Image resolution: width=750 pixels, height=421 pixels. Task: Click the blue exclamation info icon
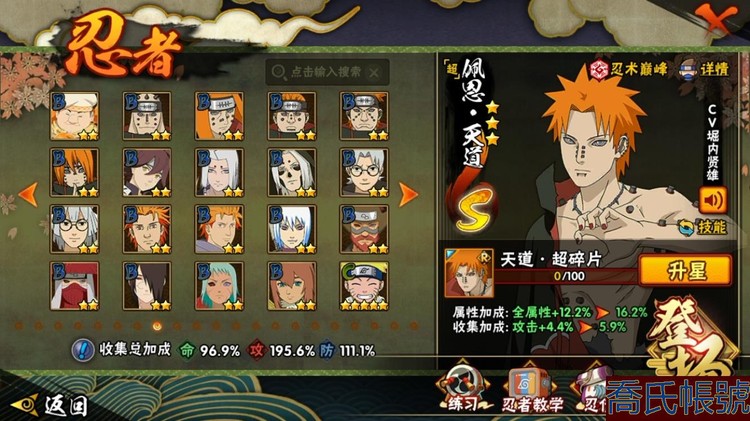point(83,350)
